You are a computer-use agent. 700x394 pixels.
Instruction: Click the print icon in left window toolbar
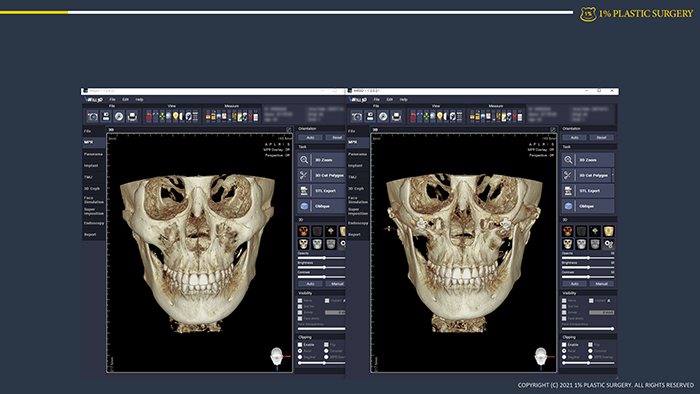pyautogui.click(x=132, y=116)
